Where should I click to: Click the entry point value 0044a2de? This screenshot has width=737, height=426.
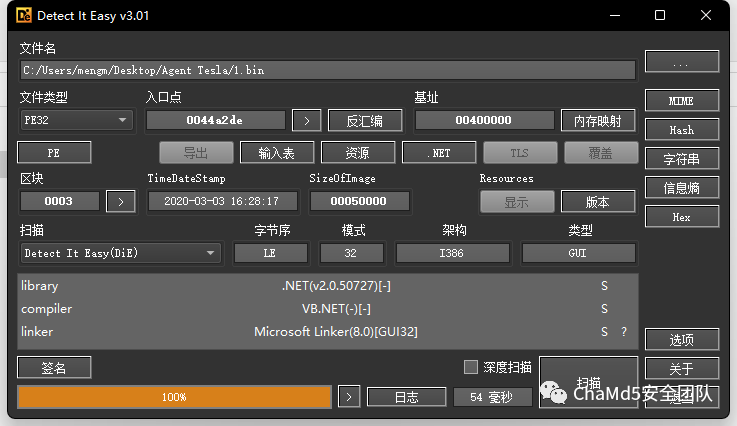(215, 120)
